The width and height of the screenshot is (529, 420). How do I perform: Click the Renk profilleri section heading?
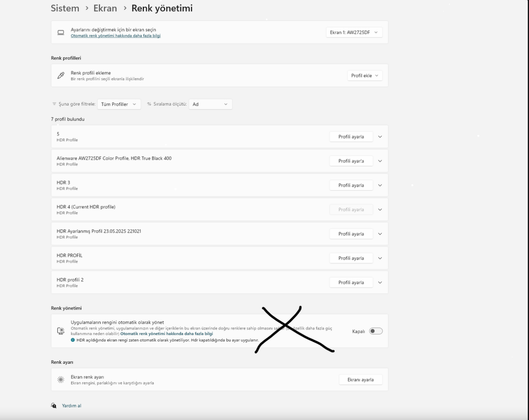tap(66, 58)
